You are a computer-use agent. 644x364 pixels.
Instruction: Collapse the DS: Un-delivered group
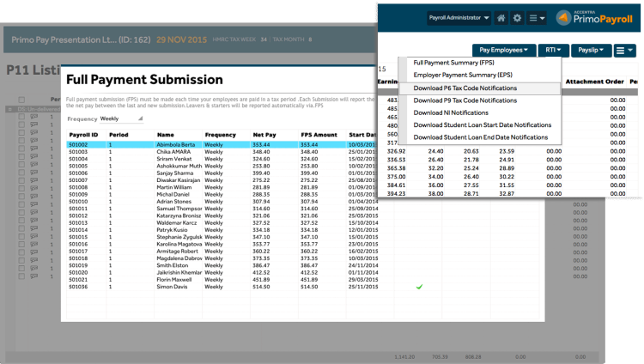tap(9, 109)
